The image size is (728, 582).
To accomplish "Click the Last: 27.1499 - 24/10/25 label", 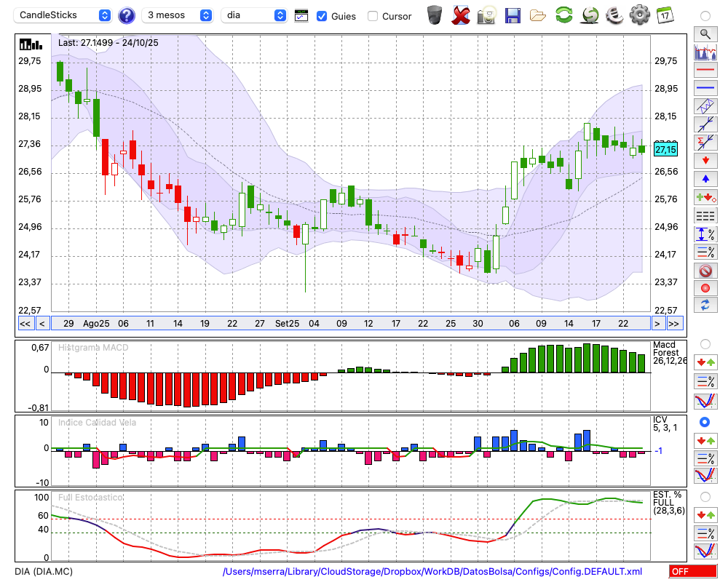I will coord(108,43).
